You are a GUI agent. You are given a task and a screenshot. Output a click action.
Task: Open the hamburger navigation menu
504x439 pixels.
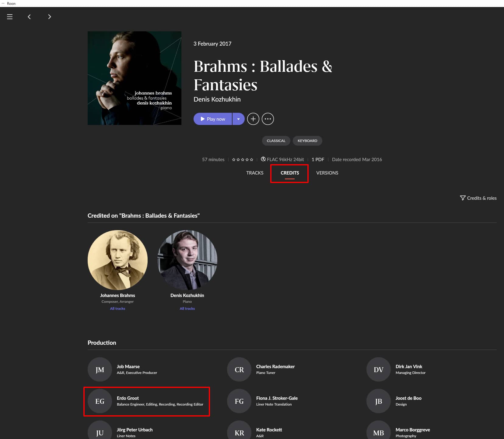pos(10,17)
